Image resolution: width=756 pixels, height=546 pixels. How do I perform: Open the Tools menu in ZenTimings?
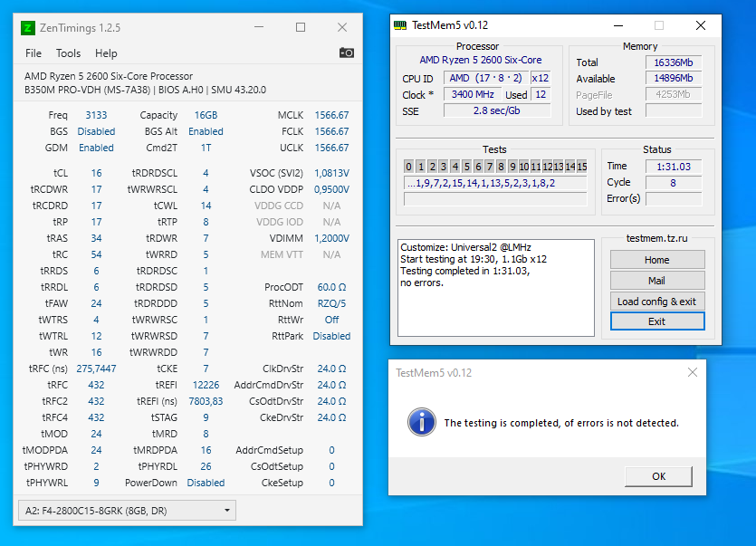[x=68, y=53]
